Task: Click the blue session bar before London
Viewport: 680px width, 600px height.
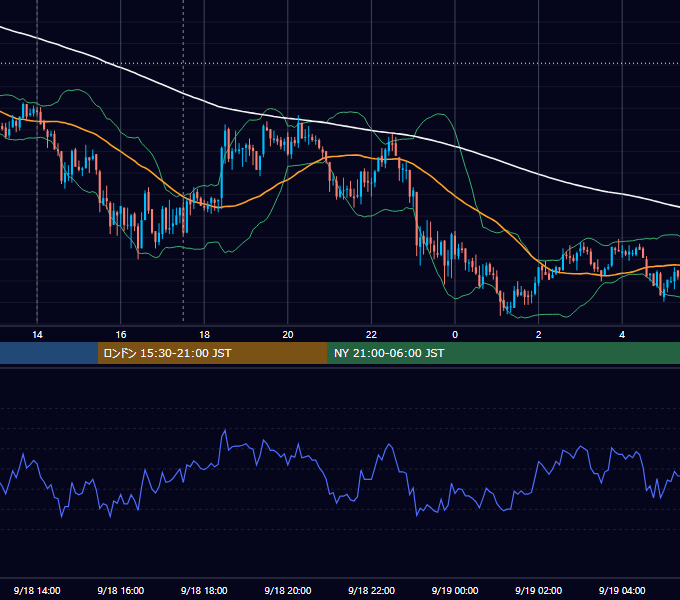Action: pos(49,353)
